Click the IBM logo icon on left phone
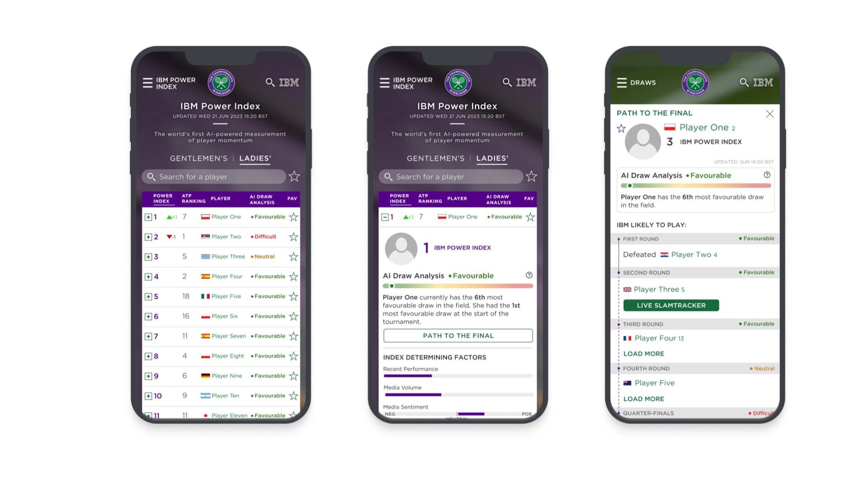This screenshot has height=488, width=868. coord(289,82)
